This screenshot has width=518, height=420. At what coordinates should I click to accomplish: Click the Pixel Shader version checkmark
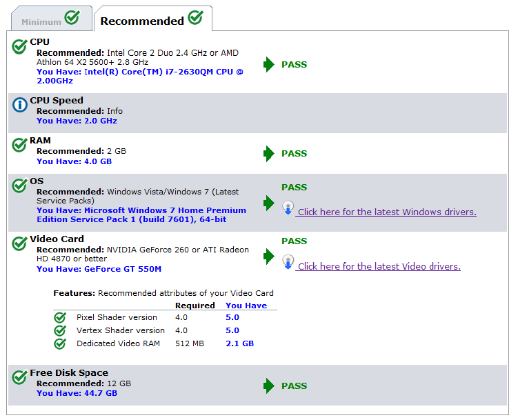(60, 318)
